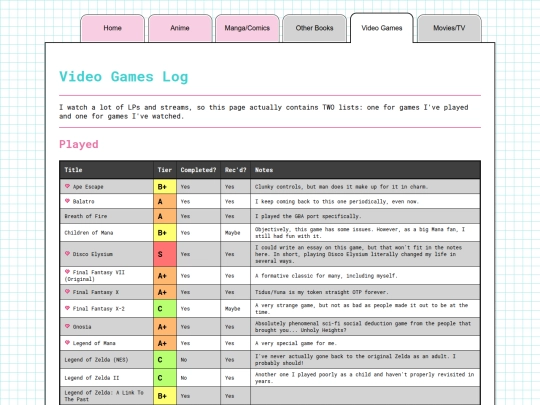Screen dimensions: 540x405
Task: Click the A tier cell for Breath of Fire
Action: click(x=165, y=216)
